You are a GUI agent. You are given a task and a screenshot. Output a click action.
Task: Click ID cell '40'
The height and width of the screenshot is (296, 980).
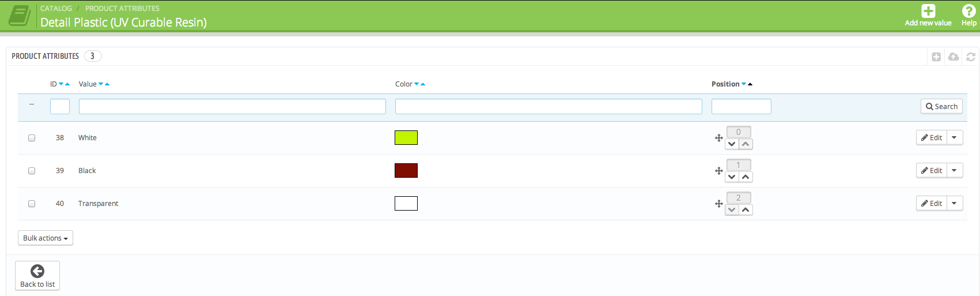click(60, 204)
